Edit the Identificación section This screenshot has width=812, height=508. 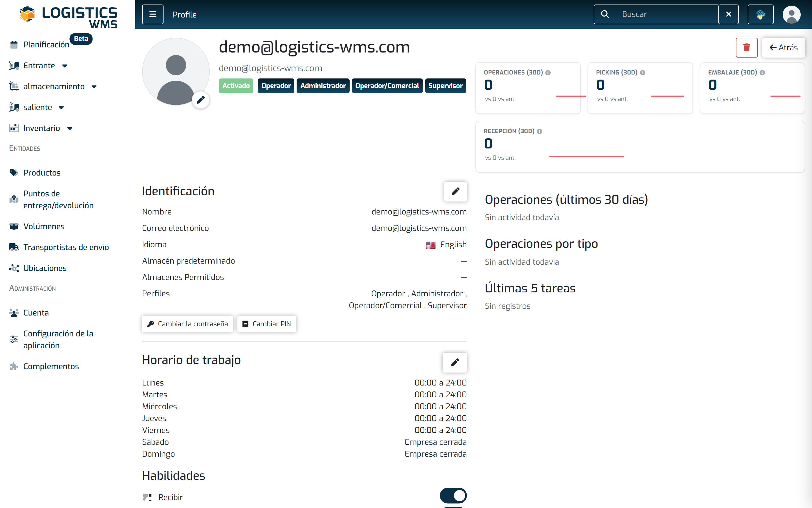(x=455, y=192)
